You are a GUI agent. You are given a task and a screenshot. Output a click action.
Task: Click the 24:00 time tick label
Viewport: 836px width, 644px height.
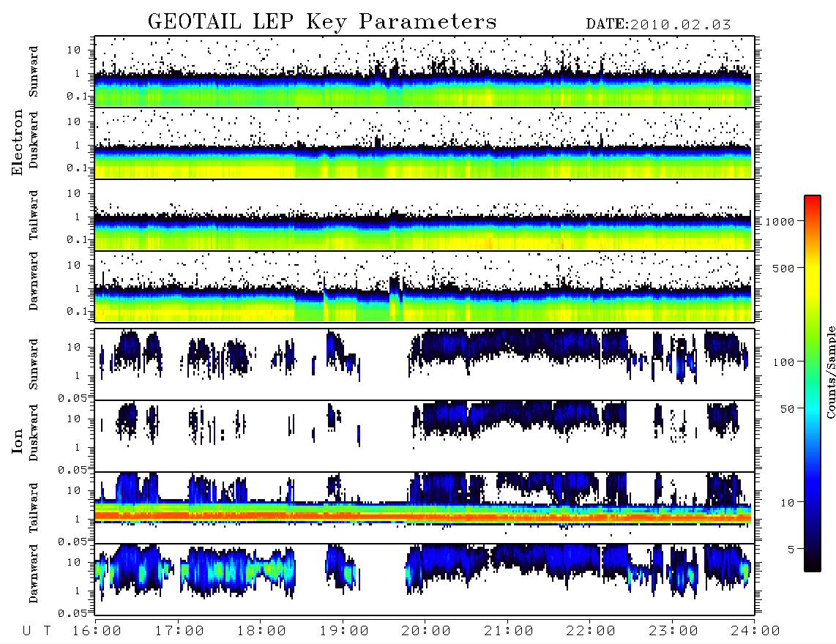click(x=755, y=632)
